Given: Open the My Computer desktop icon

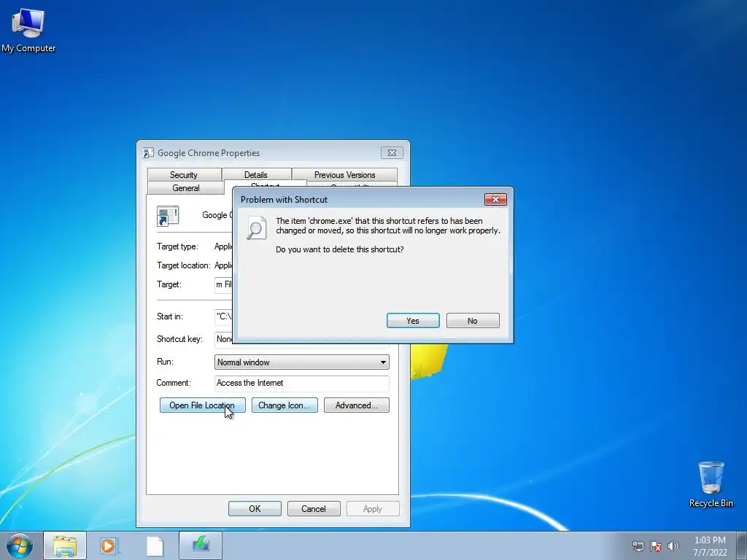Looking at the screenshot, I should (x=28, y=29).
